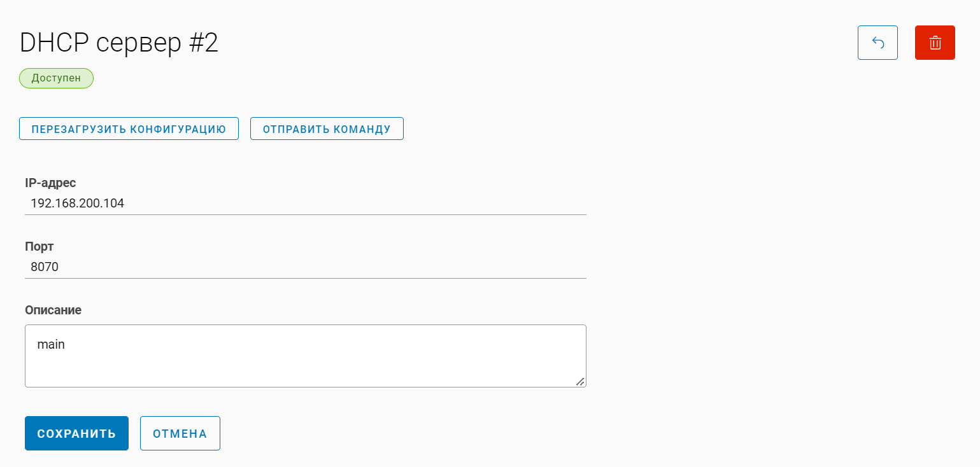The width and height of the screenshot is (980, 467).
Task: Click the Отправить команду button
Action: point(327,129)
